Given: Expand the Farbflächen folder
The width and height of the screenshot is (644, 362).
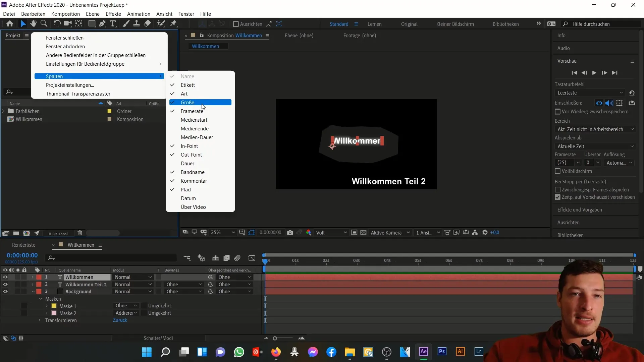Looking at the screenshot, I should coord(3,111).
